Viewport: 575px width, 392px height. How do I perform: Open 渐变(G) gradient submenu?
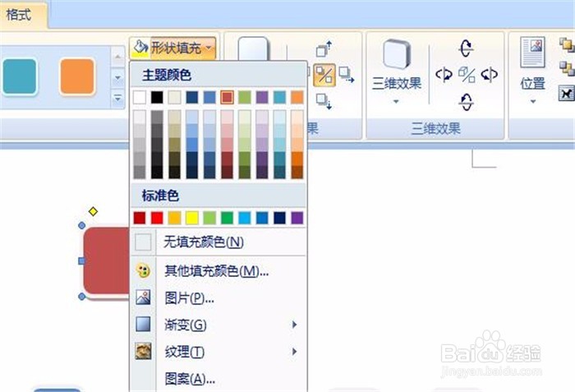218,325
